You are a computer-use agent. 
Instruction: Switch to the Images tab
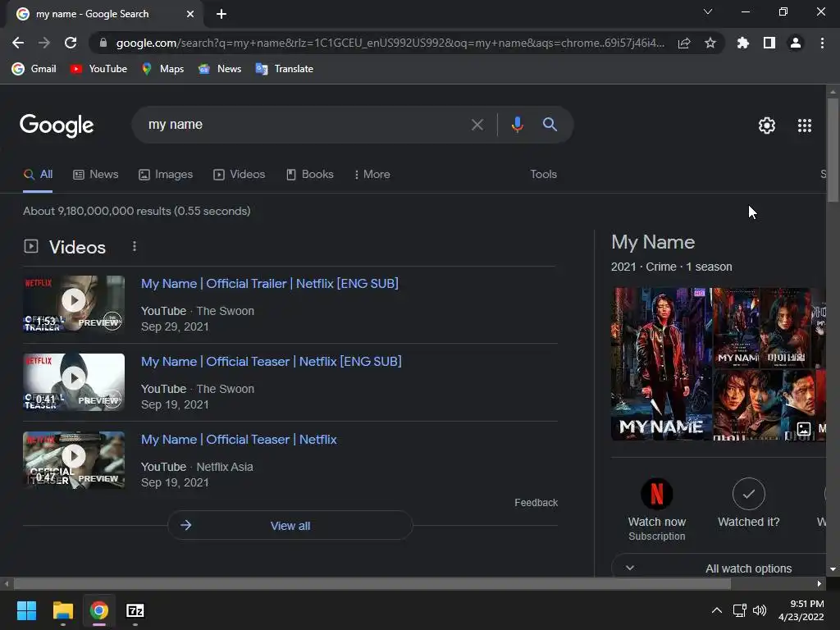click(x=166, y=174)
